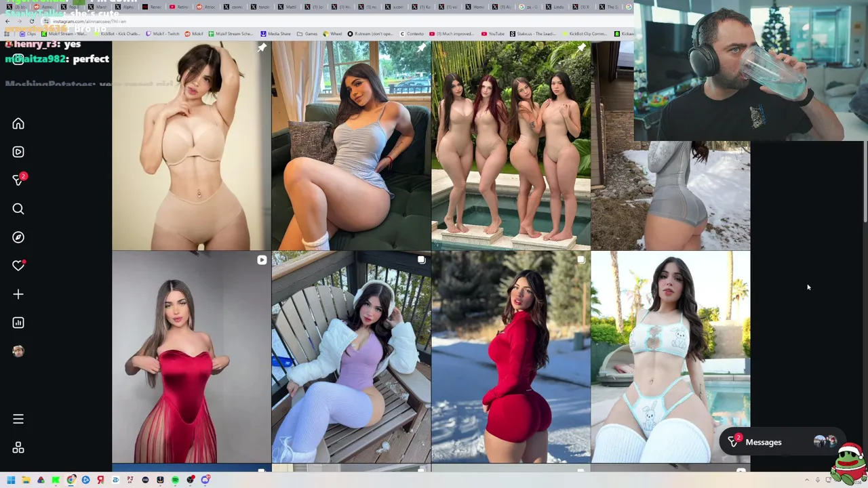Open the Dashboard bar-chart icon
The height and width of the screenshot is (488, 868).
pyautogui.click(x=18, y=323)
